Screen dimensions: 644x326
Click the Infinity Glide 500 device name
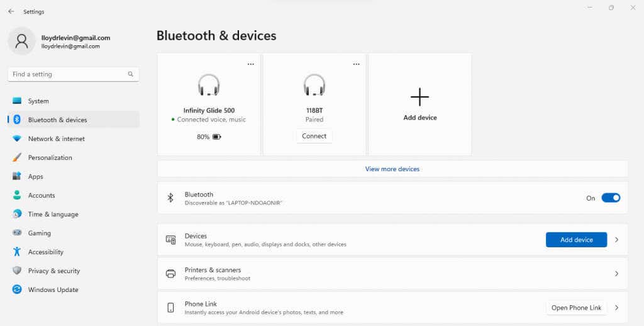(x=209, y=111)
